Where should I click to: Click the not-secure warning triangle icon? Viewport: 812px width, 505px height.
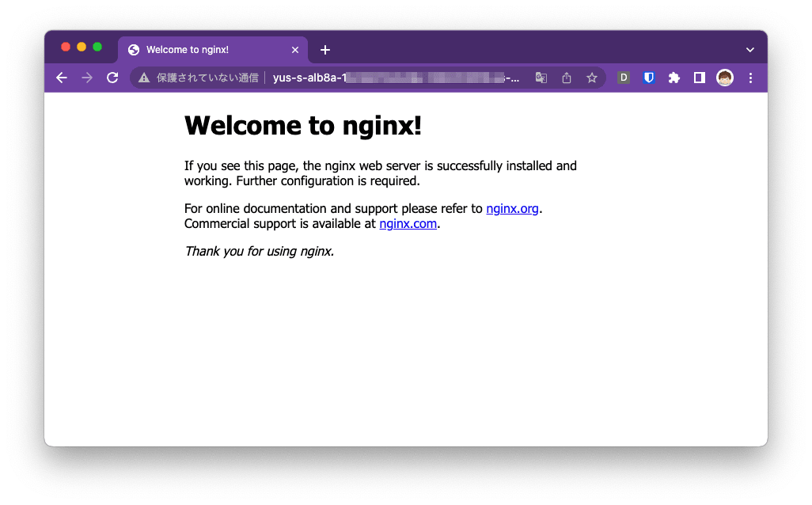144,78
